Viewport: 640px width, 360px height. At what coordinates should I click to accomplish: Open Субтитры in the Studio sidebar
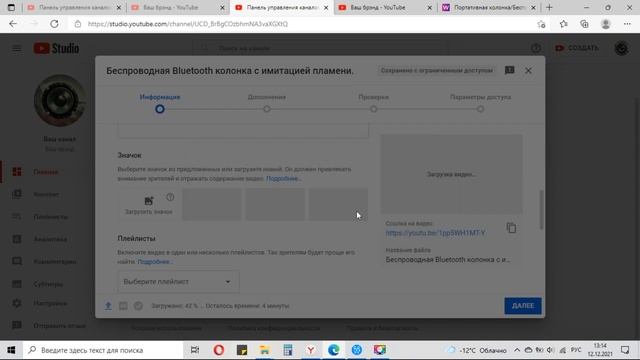tap(46, 284)
